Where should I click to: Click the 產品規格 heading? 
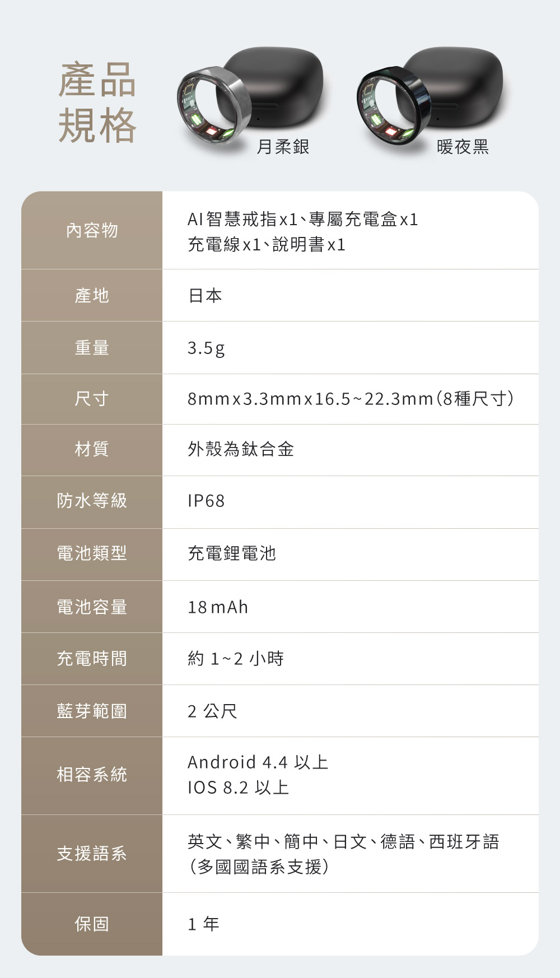point(97,103)
